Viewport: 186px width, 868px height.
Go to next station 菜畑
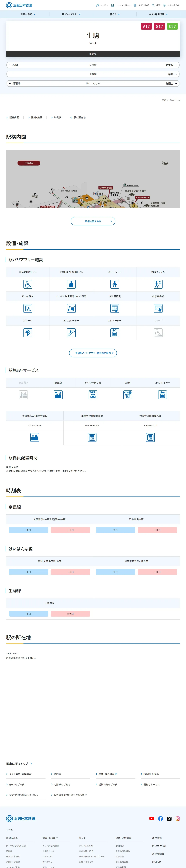(x=173, y=74)
